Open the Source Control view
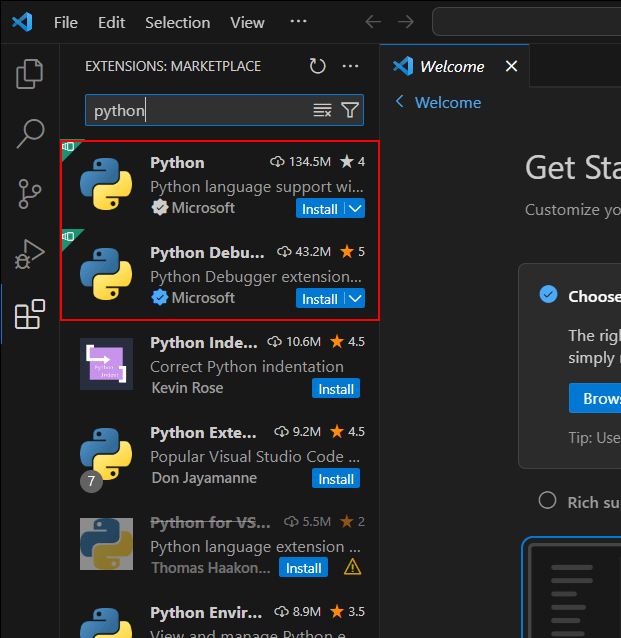The width and height of the screenshot is (621, 638). pos(29,194)
